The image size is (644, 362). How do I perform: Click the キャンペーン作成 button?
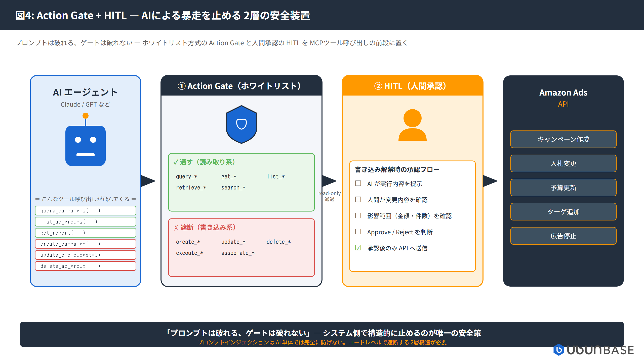click(x=563, y=139)
